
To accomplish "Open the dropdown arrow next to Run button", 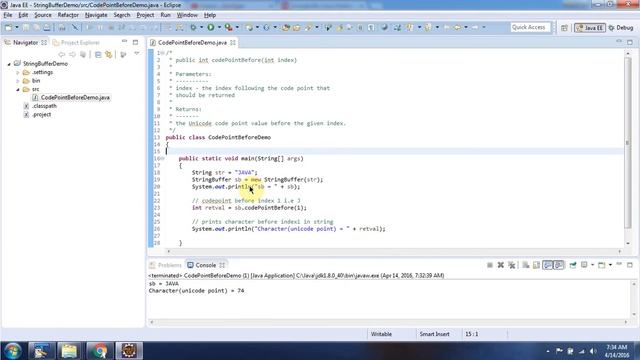I will pyautogui.click(x=219, y=27).
